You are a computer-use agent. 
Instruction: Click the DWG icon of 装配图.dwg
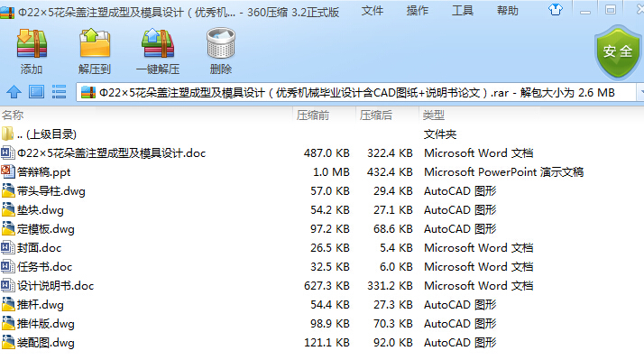[x=8, y=342]
